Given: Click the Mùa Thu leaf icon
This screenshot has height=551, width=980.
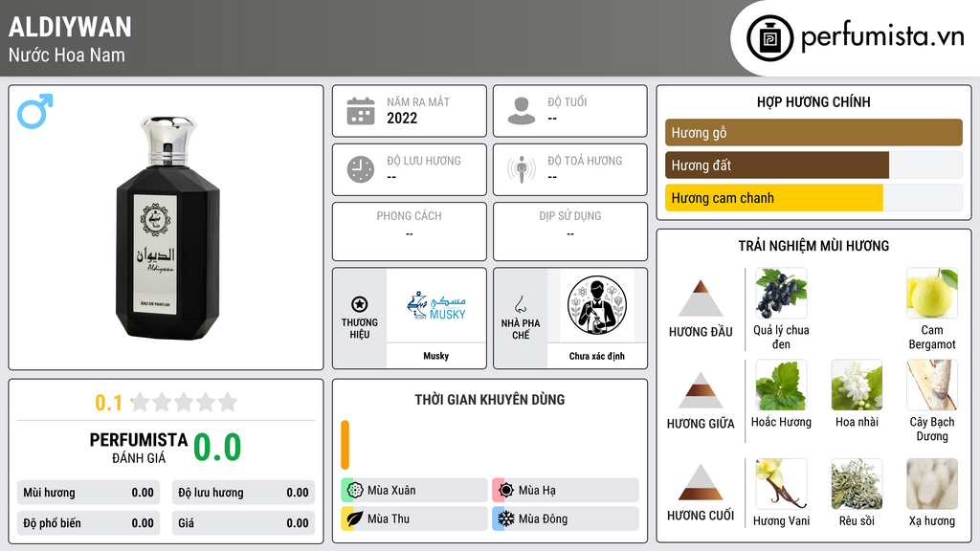Looking at the screenshot, I should point(354,518).
